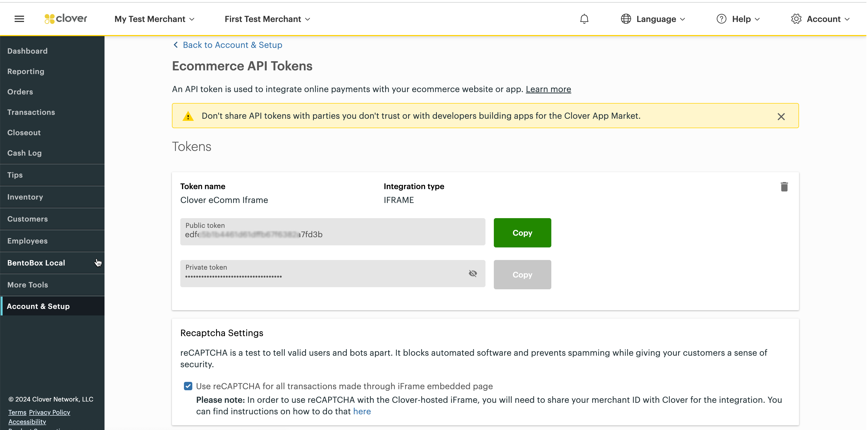The height and width of the screenshot is (430, 868).
Task: Copy the public token
Action: 522,233
